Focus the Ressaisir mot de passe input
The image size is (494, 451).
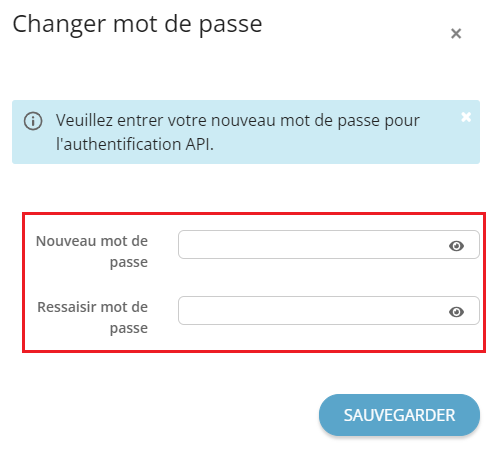tap(329, 310)
